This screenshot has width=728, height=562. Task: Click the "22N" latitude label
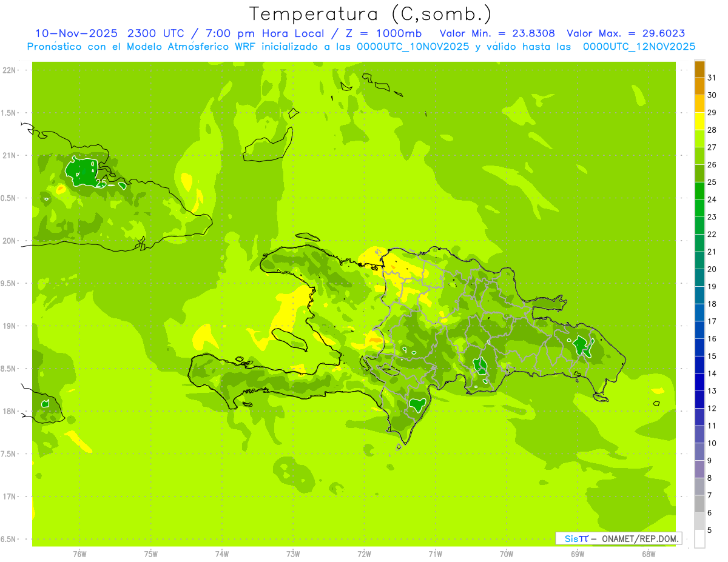click(9, 70)
